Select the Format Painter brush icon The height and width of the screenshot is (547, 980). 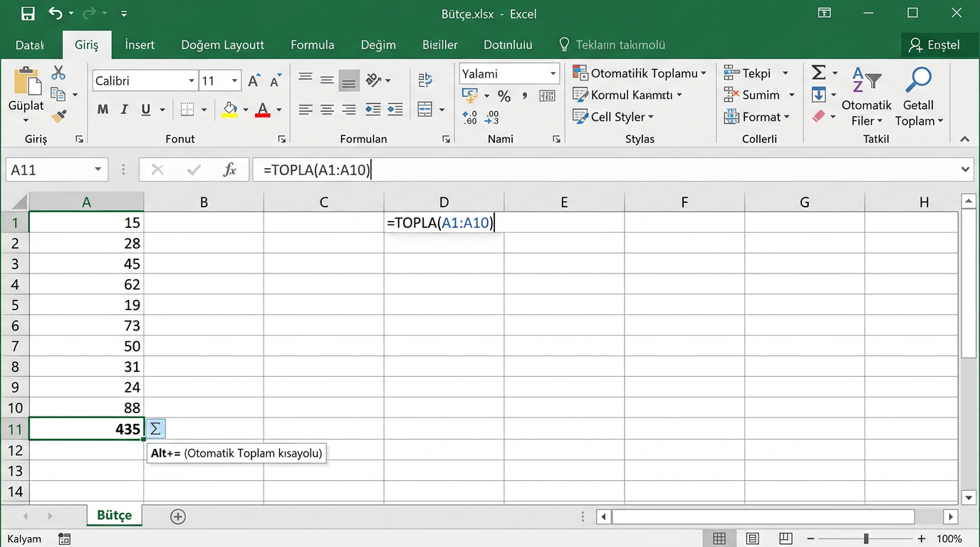tap(58, 116)
